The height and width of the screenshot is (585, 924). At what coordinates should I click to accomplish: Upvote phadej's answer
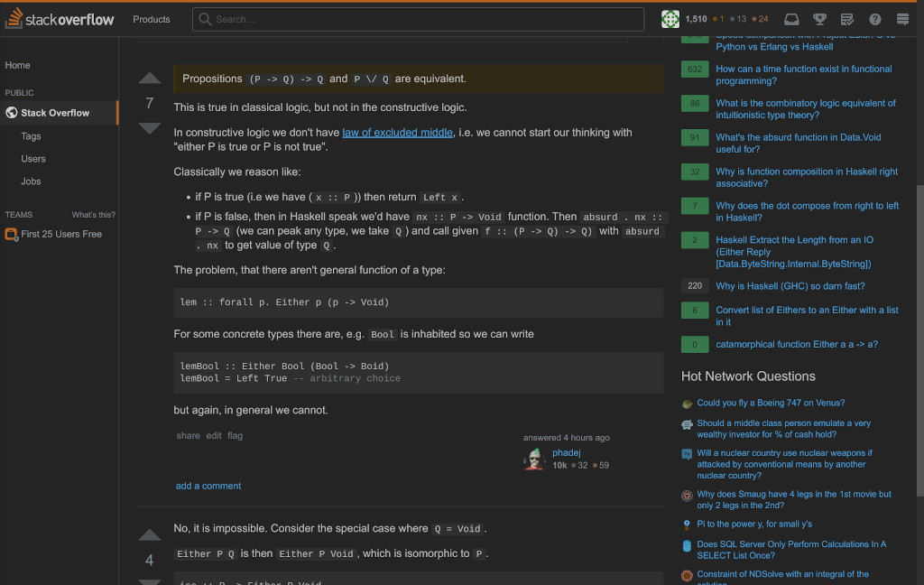point(149,79)
